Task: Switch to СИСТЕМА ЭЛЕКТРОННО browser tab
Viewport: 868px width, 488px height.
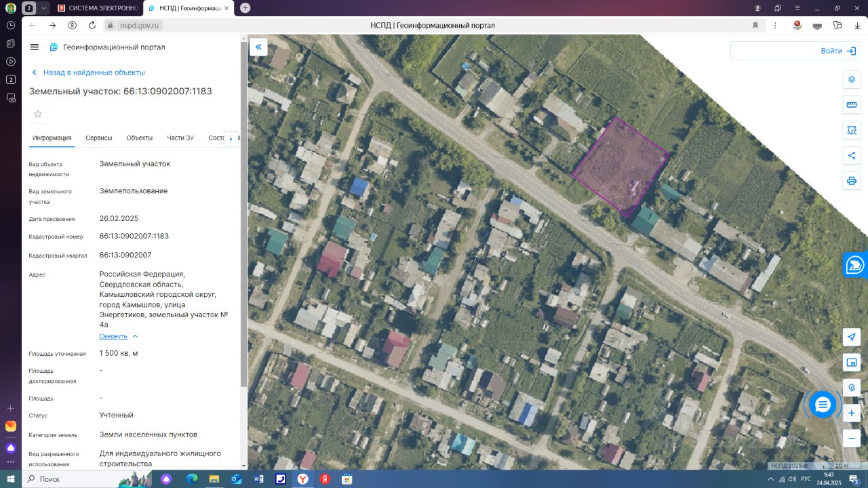Action: pos(98,8)
